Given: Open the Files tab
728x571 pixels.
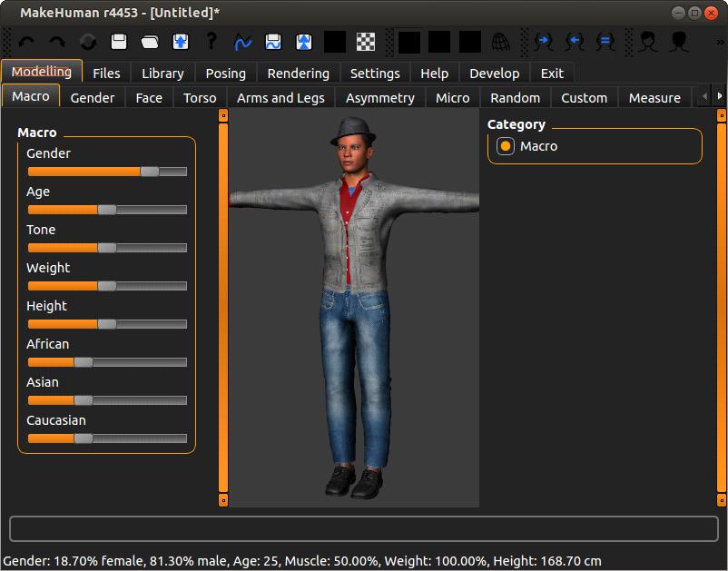Looking at the screenshot, I should (x=106, y=74).
